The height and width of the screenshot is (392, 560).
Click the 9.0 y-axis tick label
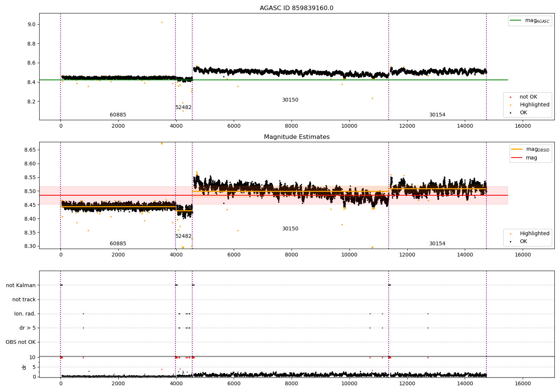pyautogui.click(x=32, y=24)
